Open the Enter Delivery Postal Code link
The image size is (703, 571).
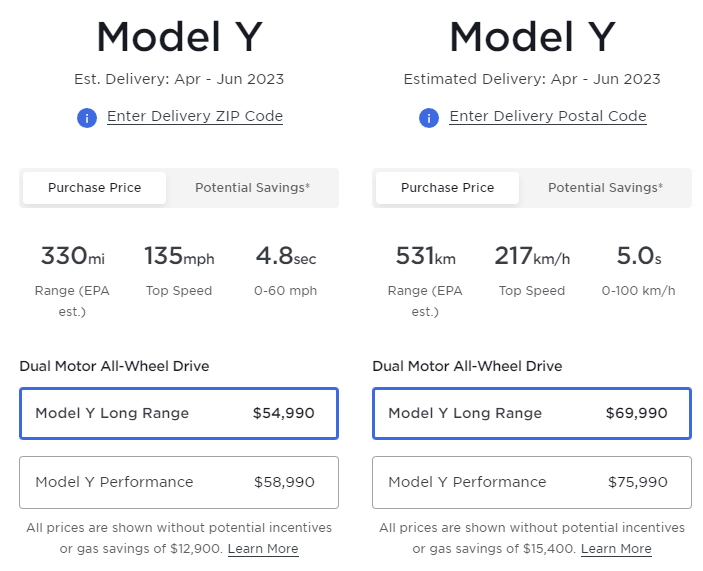[x=548, y=116]
